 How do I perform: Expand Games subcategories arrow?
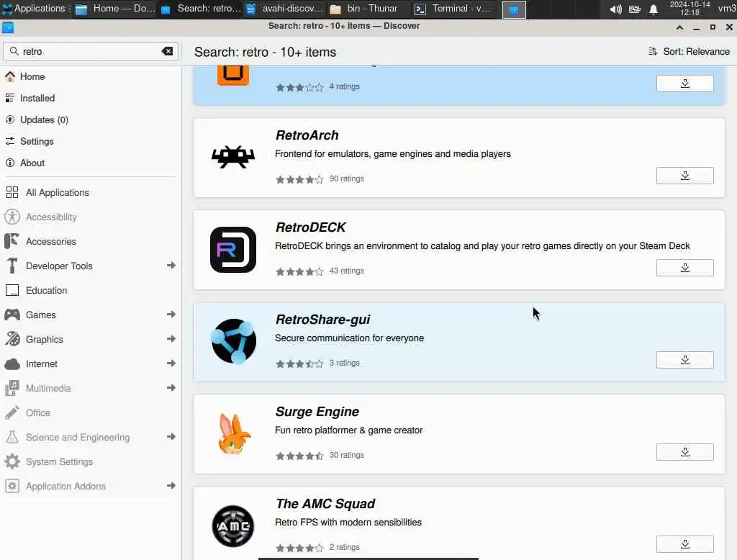[171, 315]
